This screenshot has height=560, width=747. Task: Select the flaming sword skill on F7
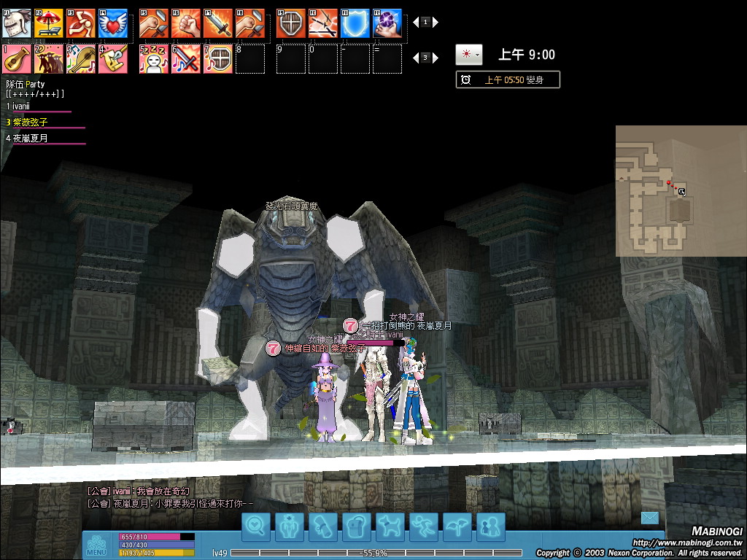217,23
